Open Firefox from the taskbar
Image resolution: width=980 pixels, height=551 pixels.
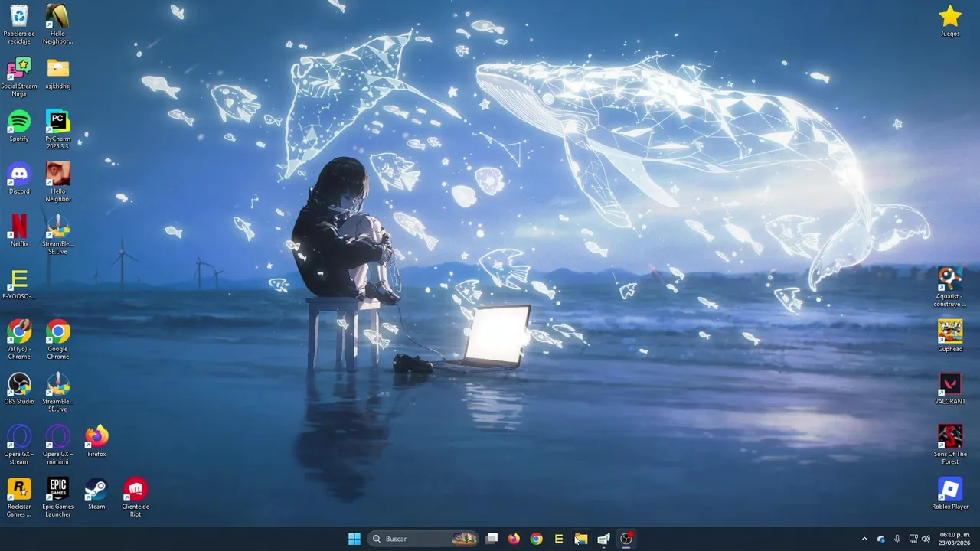pos(514,539)
